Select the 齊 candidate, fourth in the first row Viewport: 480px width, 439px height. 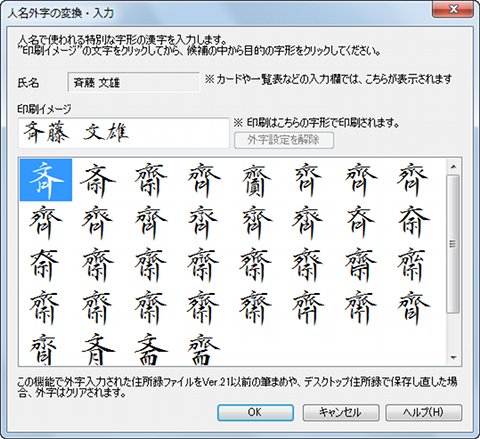(x=203, y=180)
